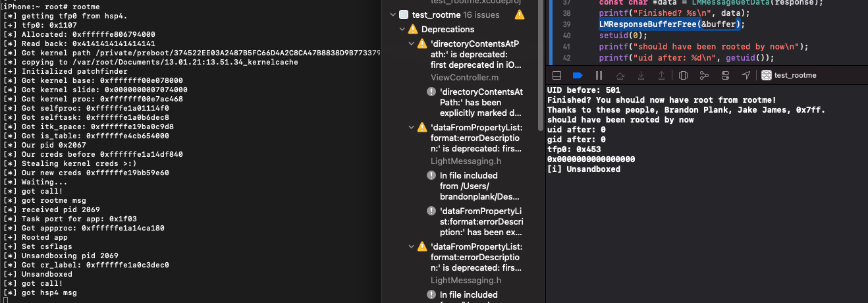Collapse first 'directoryContentsAtPath:' deprecated warning
The image size is (868, 303).
coord(412,43)
